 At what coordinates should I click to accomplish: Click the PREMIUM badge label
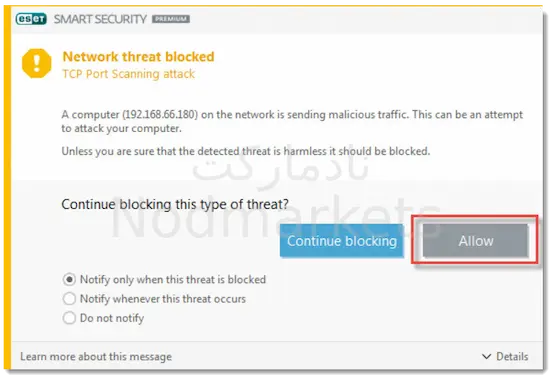[171, 19]
